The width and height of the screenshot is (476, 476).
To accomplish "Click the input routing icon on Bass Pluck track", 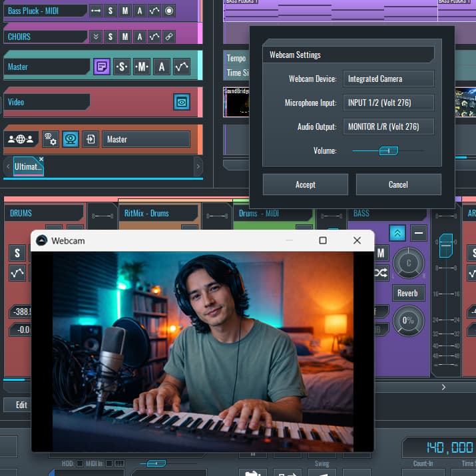I will pyautogui.click(x=96, y=11).
